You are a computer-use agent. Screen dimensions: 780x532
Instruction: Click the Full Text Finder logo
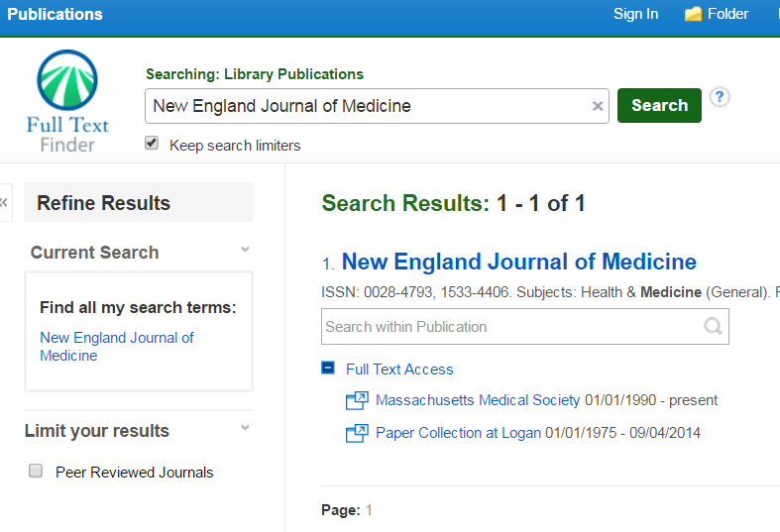pos(67,101)
